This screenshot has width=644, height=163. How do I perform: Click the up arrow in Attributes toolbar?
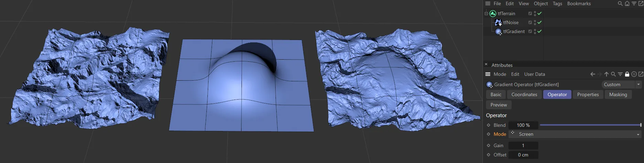[x=606, y=74]
